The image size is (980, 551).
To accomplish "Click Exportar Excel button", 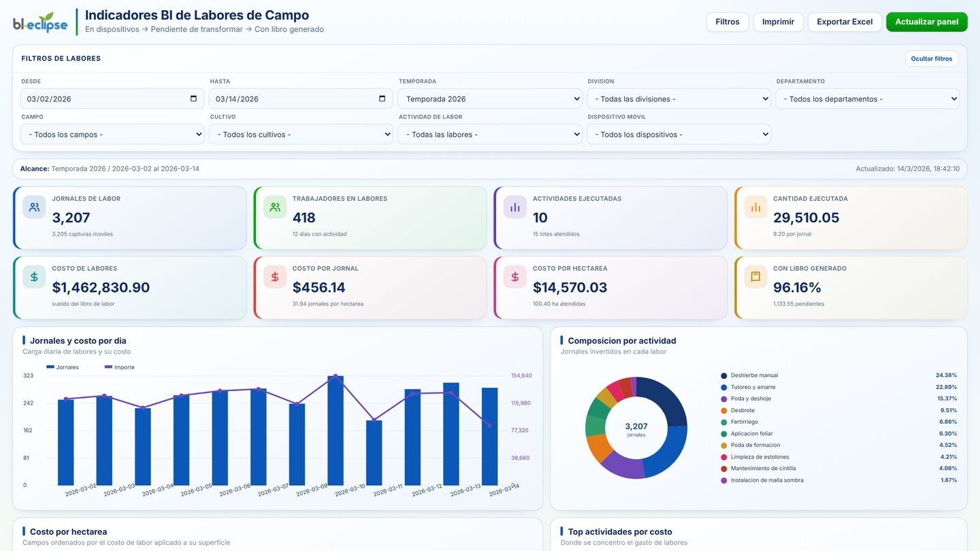I will point(845,22).
